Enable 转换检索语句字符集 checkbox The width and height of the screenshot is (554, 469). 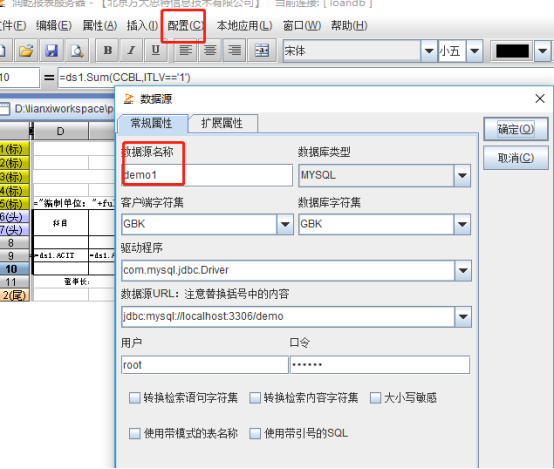tap(135, 398)
